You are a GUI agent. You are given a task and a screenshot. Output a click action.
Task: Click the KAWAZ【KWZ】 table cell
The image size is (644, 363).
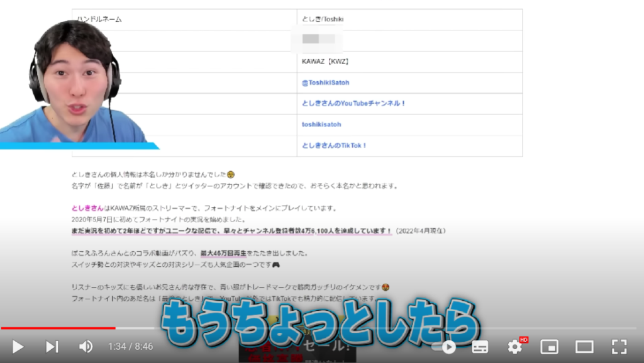409,62
